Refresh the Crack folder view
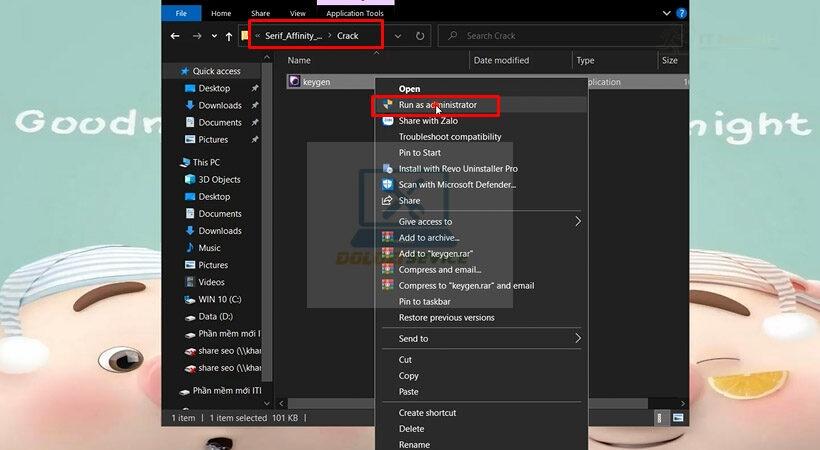The height and width of the screenshot is (450, 820). [x=419, y=36]
